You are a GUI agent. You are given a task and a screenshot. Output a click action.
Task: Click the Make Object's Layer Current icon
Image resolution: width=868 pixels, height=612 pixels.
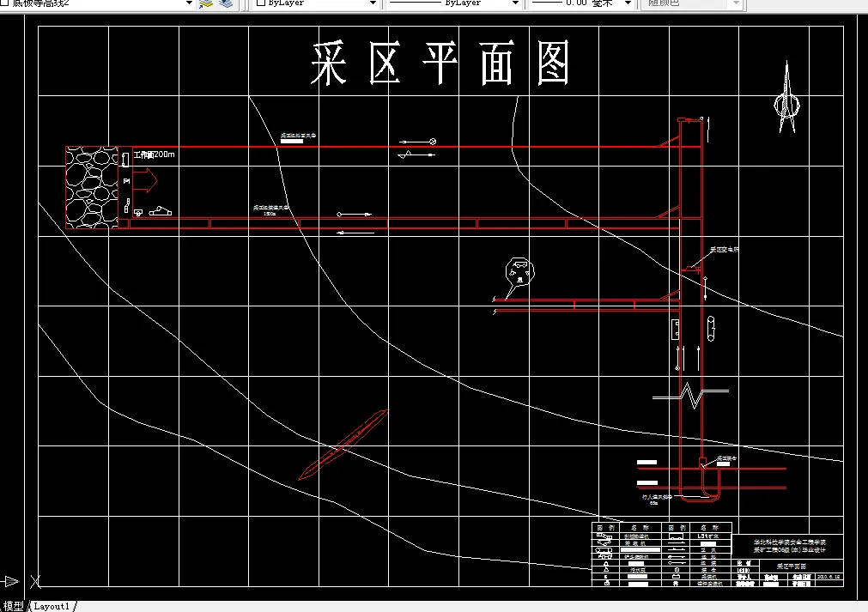point(204,5)
